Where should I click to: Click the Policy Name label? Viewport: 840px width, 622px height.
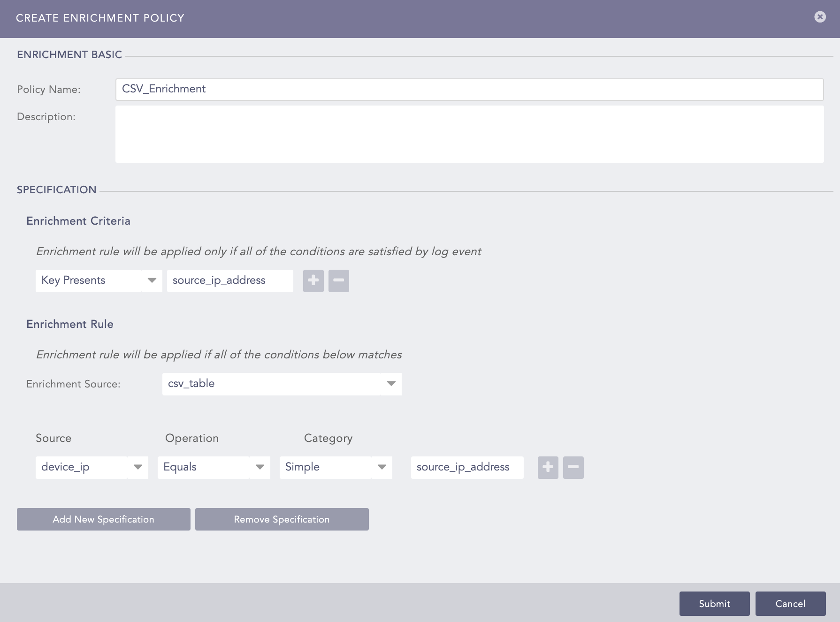click(49, 90)
